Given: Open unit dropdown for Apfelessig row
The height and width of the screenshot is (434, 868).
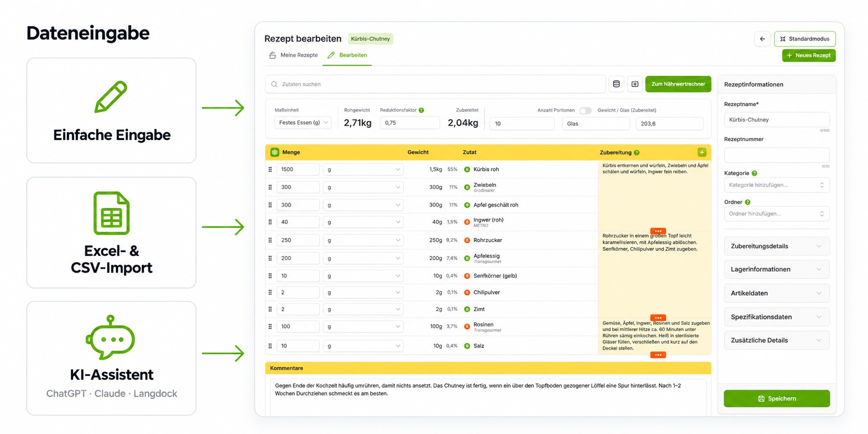Looking at the screenshot, I should tap(364, 258).
